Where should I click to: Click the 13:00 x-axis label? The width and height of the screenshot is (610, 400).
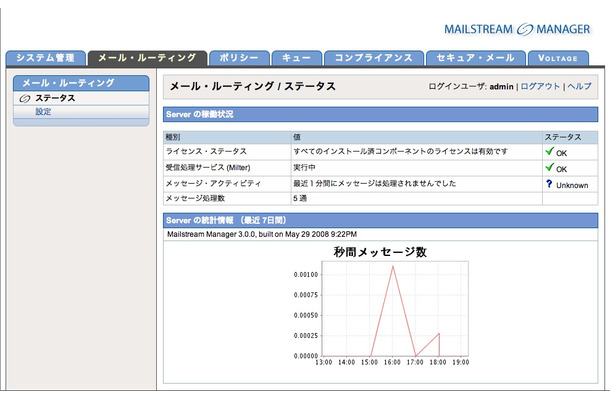pyautogui.click(x=324, y=362)
